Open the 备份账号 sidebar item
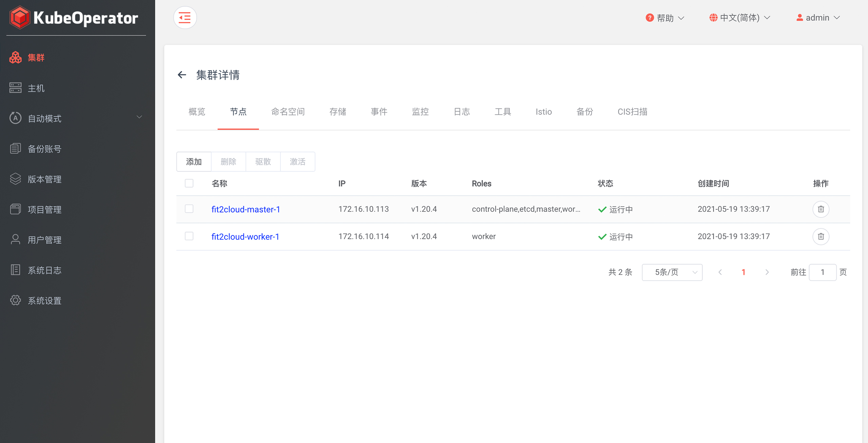This screenshot has height=443, width=868. 77,148
